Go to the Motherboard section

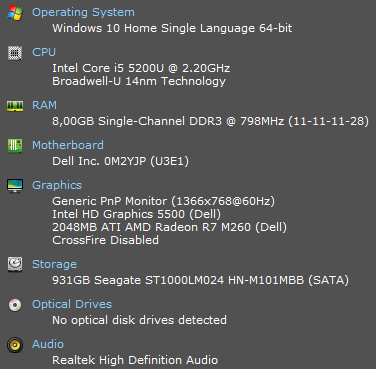click(x=68, y=145)
